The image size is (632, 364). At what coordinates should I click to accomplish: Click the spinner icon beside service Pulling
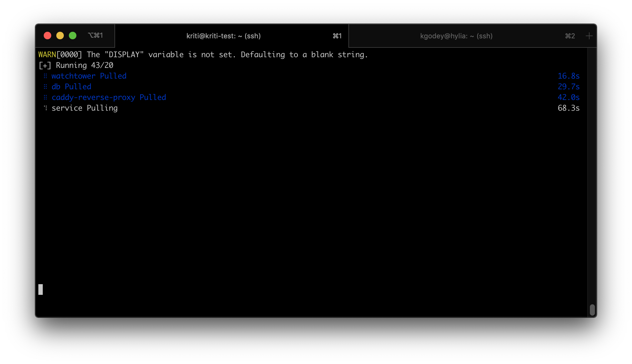point(46,108)
